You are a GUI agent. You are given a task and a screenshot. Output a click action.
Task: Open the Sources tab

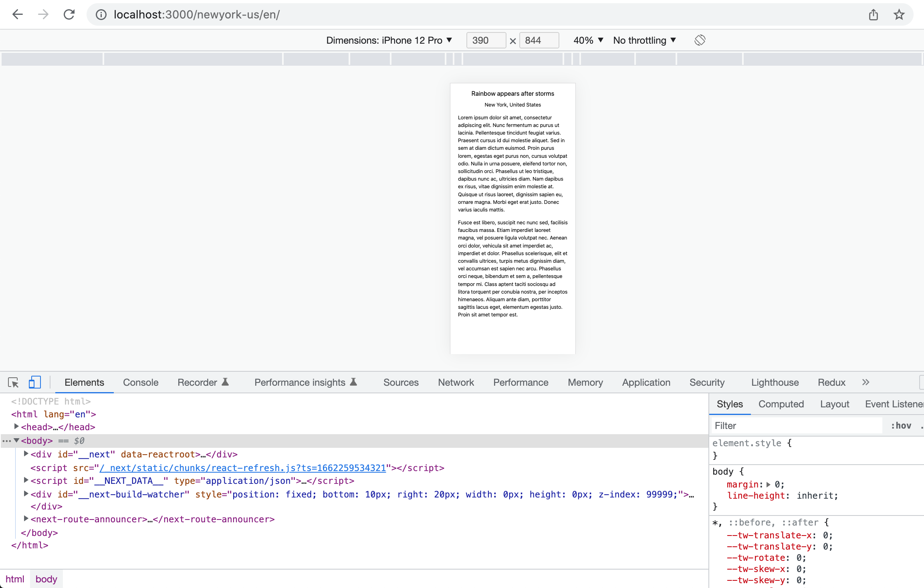(401, 383)
